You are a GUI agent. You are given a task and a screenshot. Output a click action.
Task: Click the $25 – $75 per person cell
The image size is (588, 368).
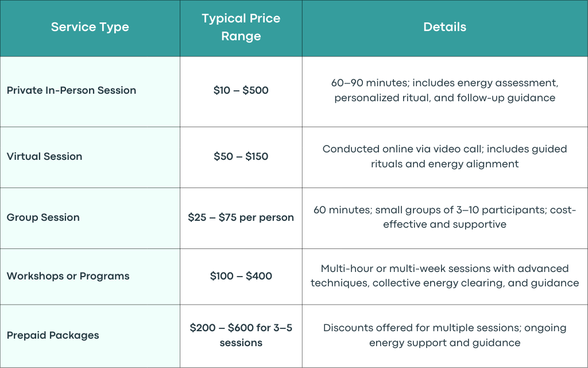coord(241,217)
